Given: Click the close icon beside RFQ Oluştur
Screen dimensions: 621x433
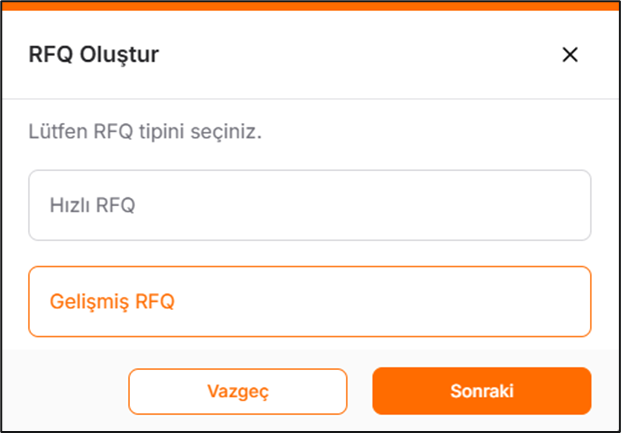Looking at the screenshot, I should coord(570,55).
